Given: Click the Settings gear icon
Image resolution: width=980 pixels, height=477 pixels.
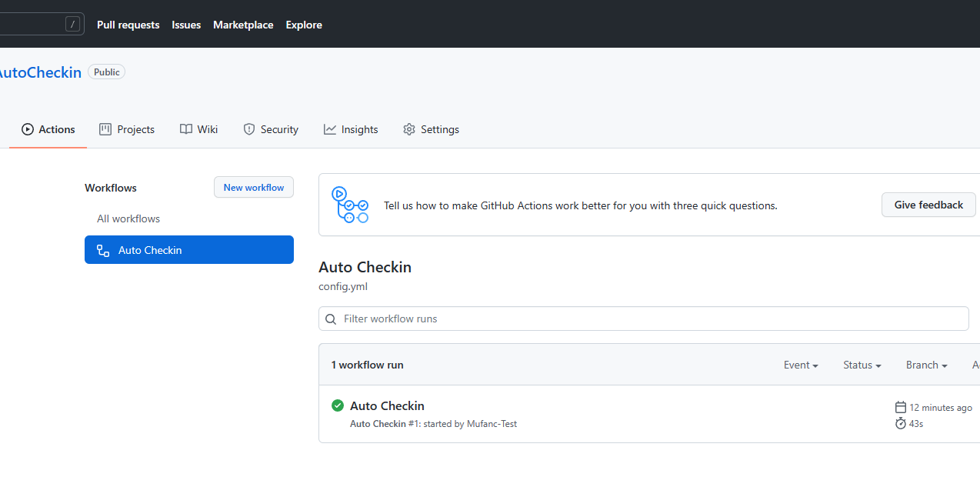Looking at the screenshot, I should pos(409,129).
